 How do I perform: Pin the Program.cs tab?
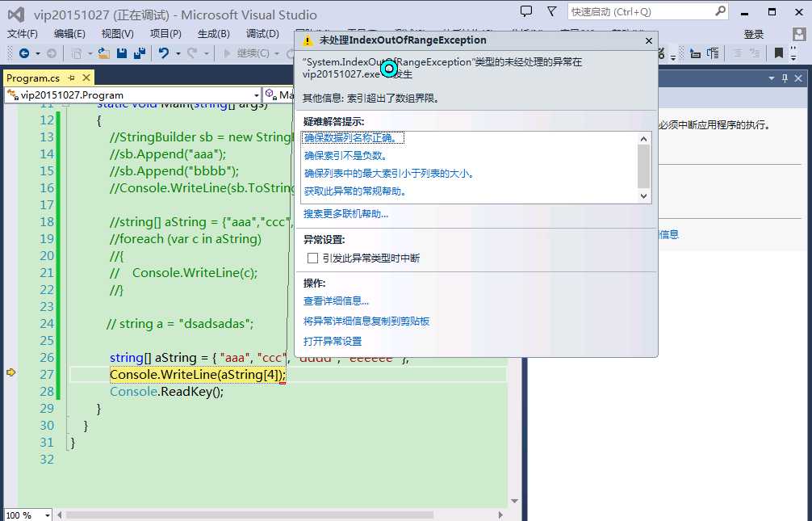(72, 78)
